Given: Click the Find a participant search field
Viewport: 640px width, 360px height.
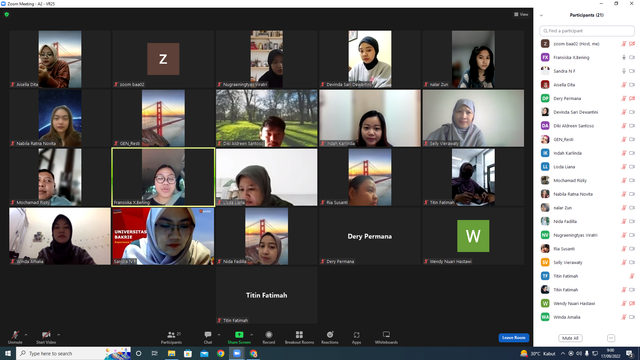Looking at the screenshot, I should pyautogui.click(x=587, y=31).
